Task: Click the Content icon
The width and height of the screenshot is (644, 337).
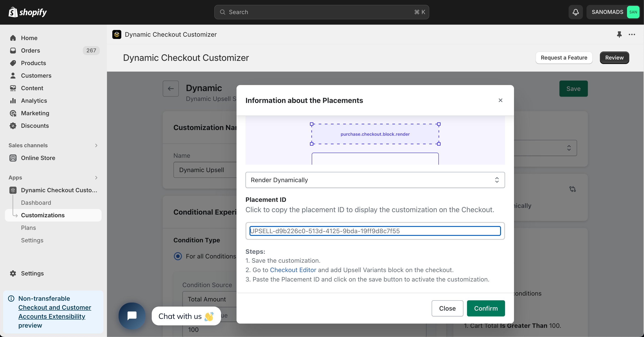Action: [13, 88]
